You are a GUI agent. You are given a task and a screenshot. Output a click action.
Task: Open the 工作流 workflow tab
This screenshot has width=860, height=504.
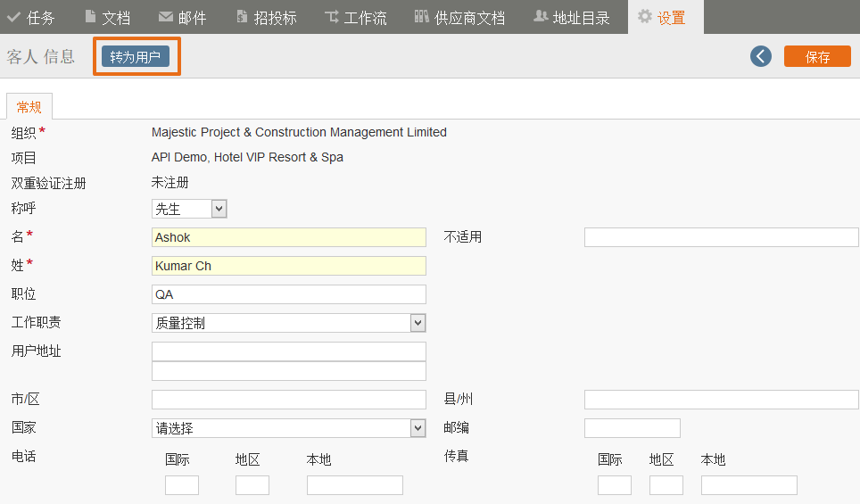pos(356,18)
